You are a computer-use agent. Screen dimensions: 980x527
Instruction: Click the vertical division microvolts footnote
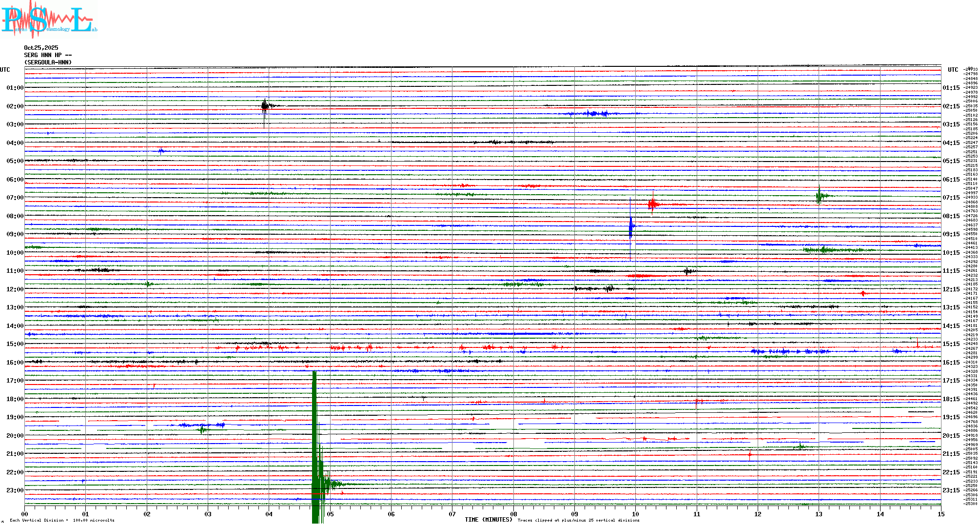tap(62, 520)
